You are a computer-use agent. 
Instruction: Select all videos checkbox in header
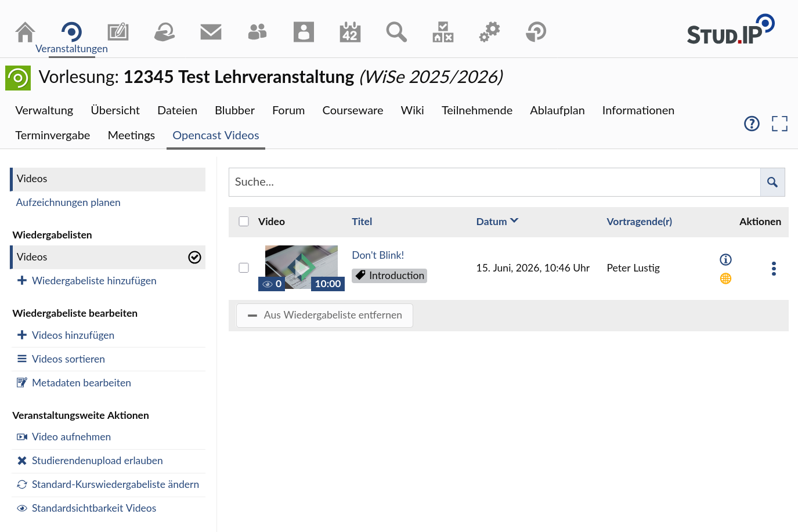[x=244, y=222]
